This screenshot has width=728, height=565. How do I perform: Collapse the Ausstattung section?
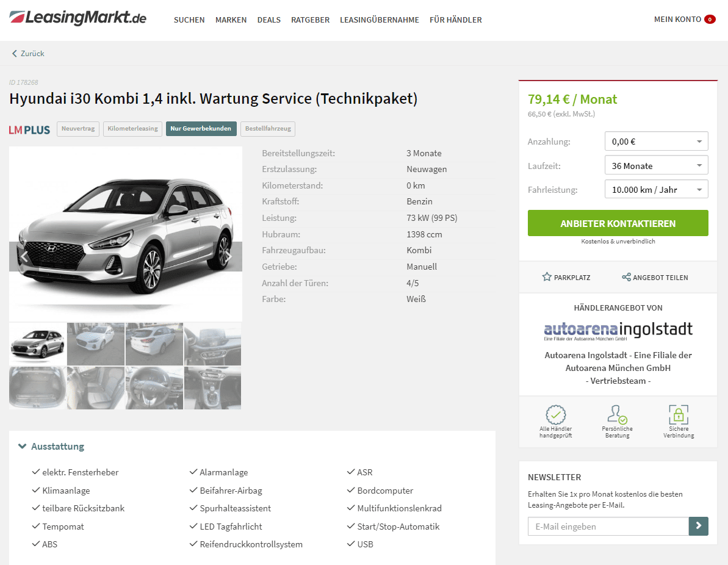(x=51, y=446)
